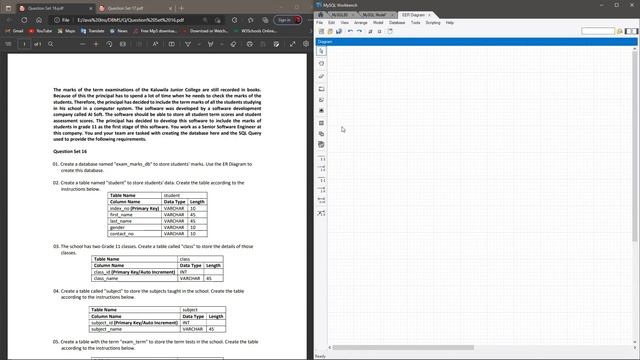Open the Database menu
640x360 pixels.
pos(397,23)
